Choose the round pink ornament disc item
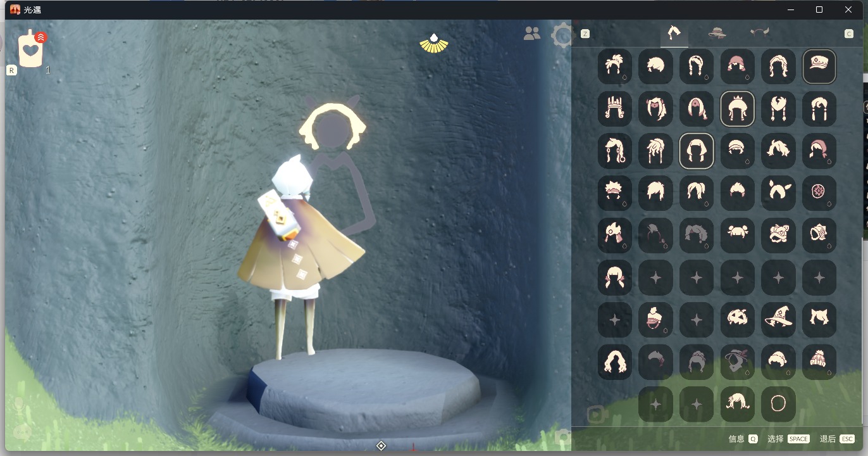The image size is (868, 456). click(x=819, y=193)
